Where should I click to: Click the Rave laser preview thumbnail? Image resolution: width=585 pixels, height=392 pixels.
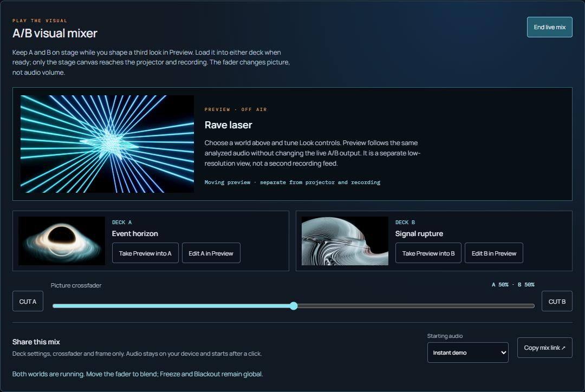(107, 144)
